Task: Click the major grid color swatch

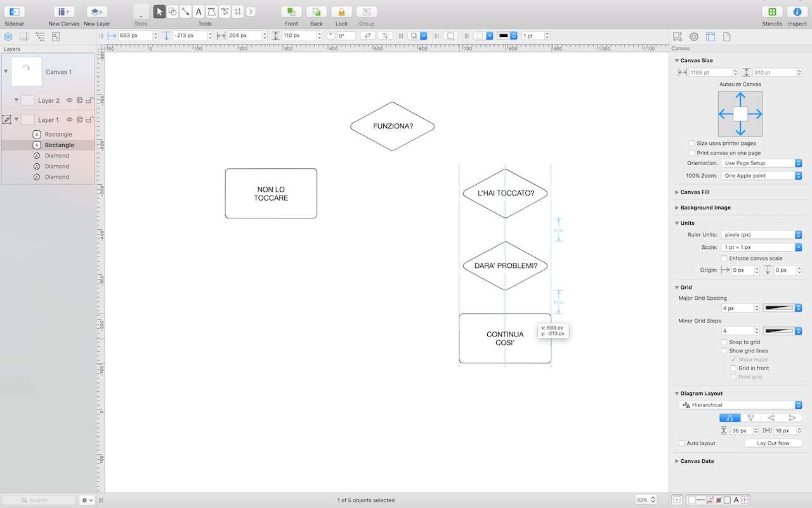Action: [780, 308]
